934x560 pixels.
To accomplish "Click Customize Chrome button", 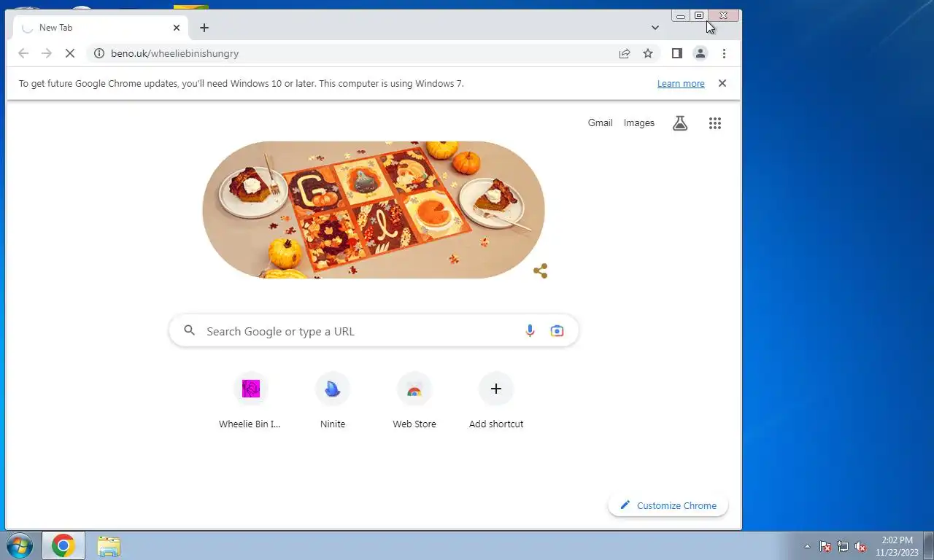I will click(668, 505).
